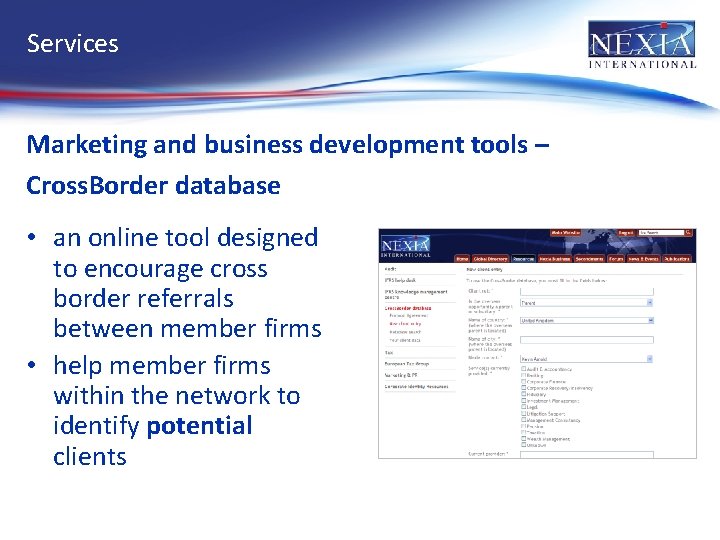720x540 pixels.
Task: Click the Name of city input field
Action: (x=587, y=340)
